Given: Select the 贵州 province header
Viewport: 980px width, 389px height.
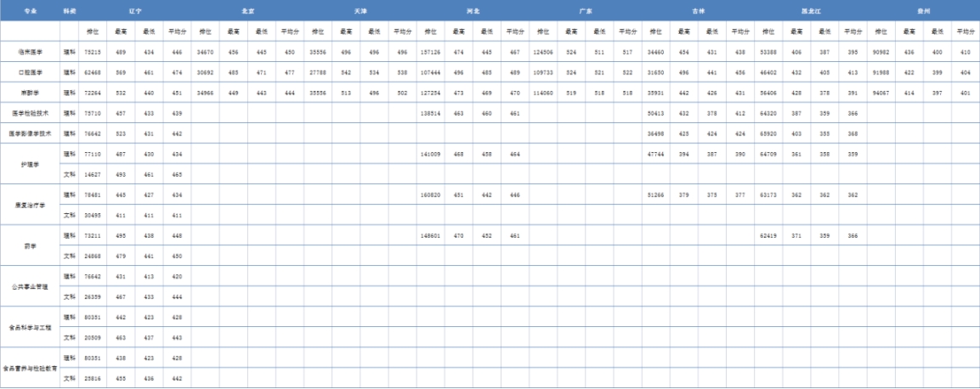Looking at the screenshot, I should 922,11.
